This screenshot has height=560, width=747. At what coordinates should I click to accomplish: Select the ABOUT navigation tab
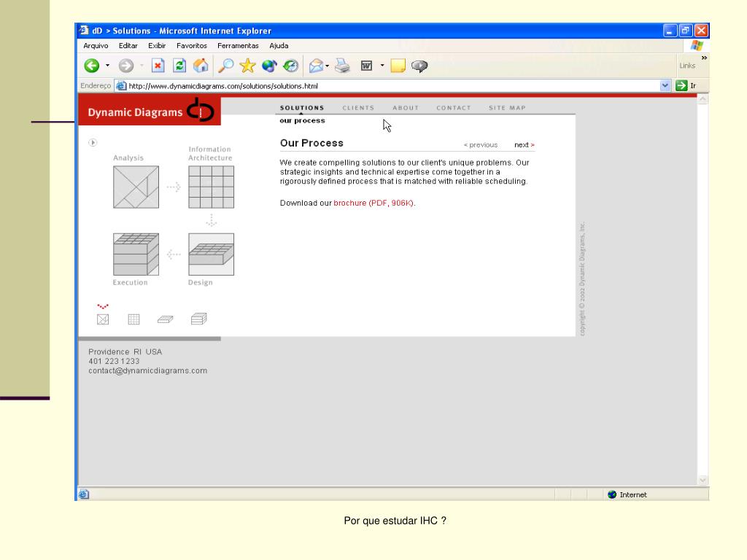(x=406, y=108)
